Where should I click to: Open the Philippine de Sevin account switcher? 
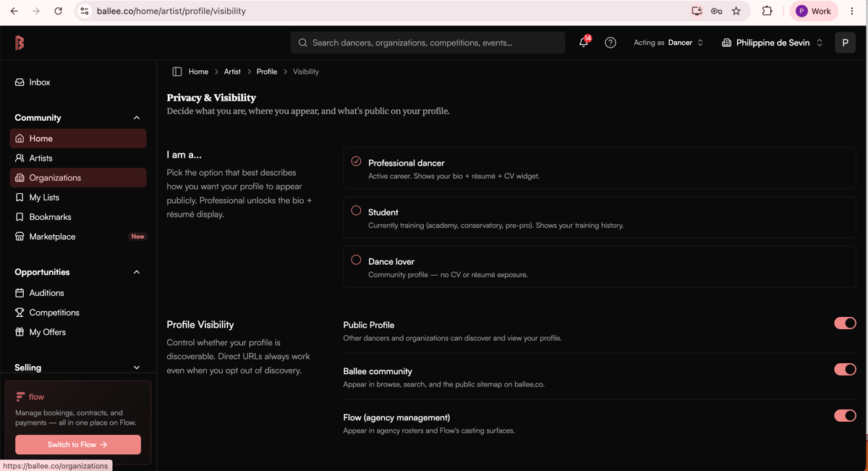click(x=773, y=43)
